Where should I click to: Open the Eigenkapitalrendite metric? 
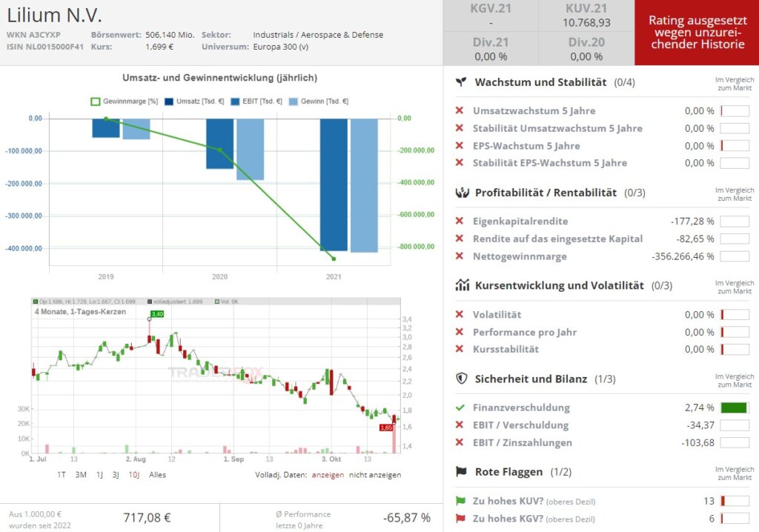[x=520, y=221]
